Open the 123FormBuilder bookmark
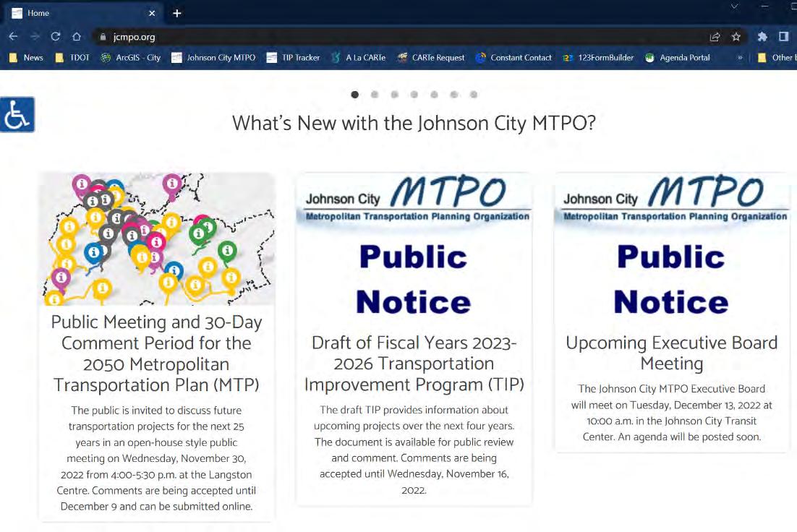 click(x=598, y=58)
